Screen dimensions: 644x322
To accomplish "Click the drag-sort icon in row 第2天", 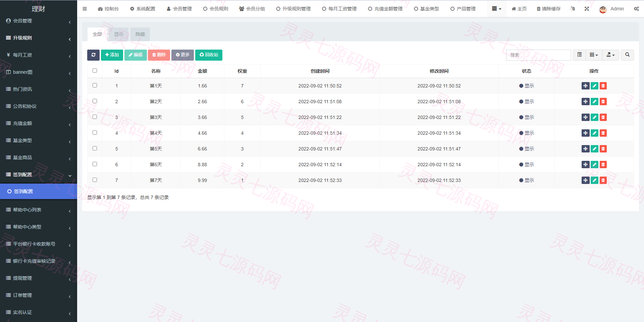I will [585, 102].
